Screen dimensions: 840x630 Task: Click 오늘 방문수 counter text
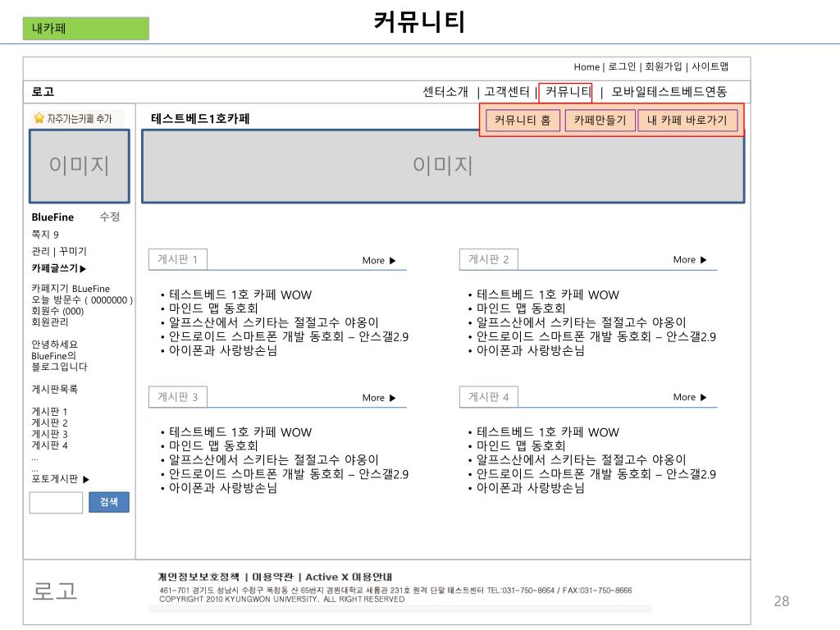(x=82, y=300)
